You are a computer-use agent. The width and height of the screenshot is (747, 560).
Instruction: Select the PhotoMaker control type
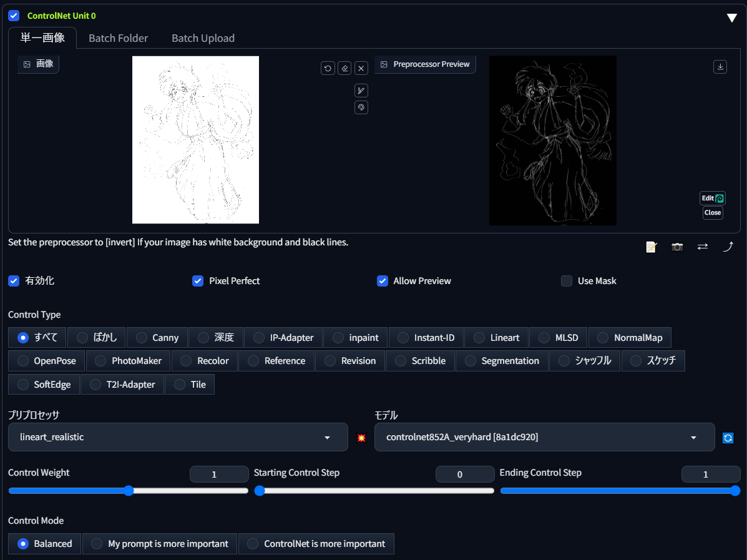coord(128,361)
